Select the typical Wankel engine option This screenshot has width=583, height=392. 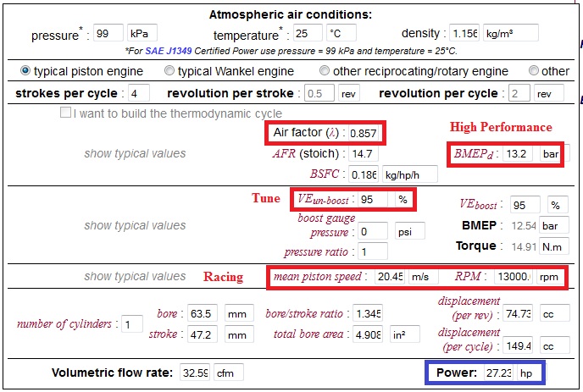click(170, 70)
